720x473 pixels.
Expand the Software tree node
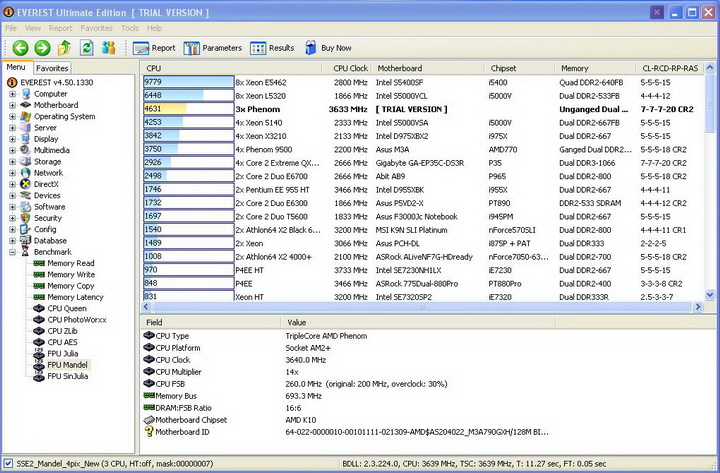click(x=12, y=207)
